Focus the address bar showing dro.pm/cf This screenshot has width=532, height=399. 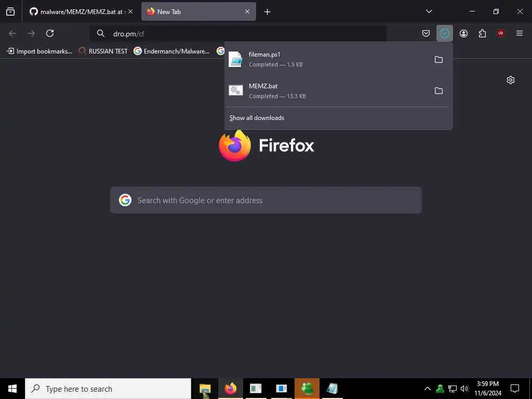coord(237,34)
